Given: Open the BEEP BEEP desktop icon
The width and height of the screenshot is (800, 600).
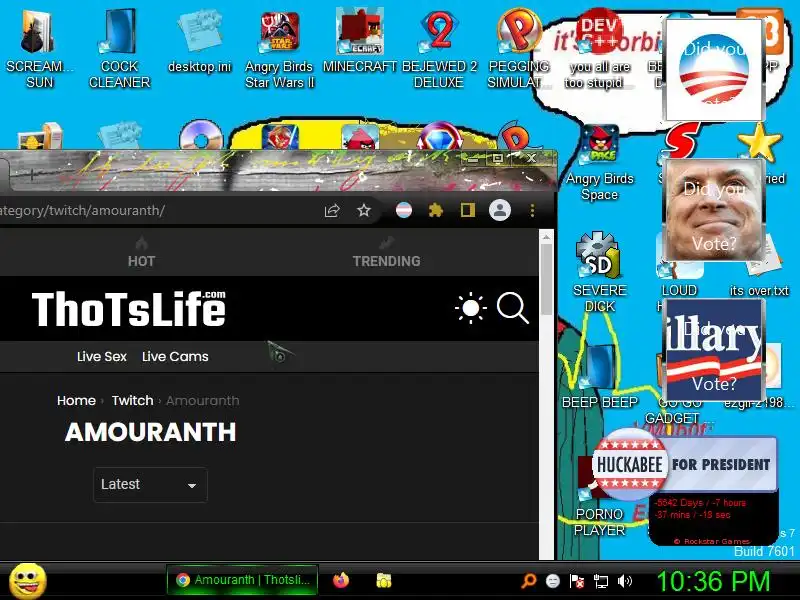Looking at the screenshot, I should coord(599,378).
